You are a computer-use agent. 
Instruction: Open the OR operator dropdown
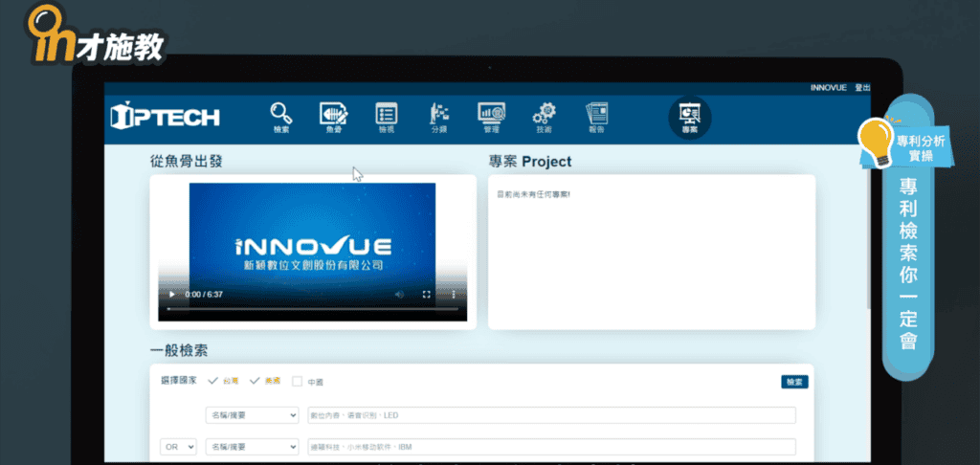pos(178,447)
